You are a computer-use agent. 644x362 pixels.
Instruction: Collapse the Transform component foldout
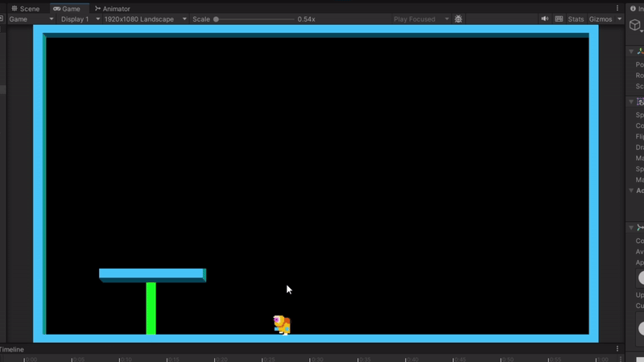point(631,51)
